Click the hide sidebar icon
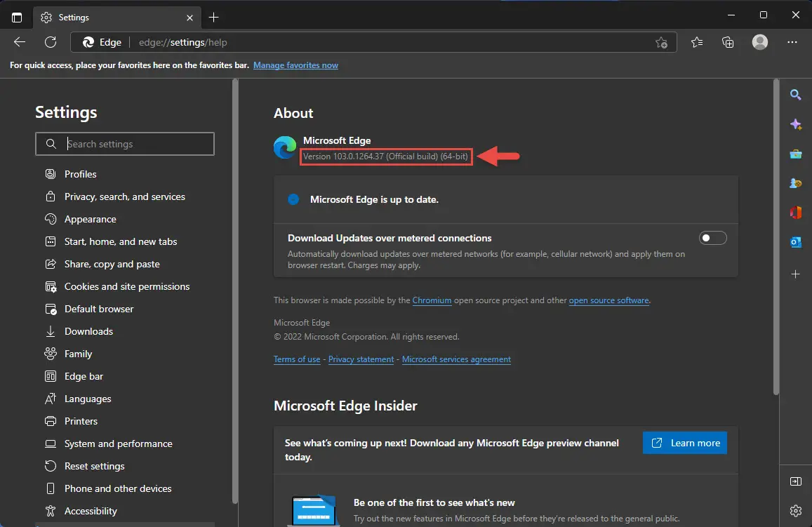The image size is (812, 527). (796, 481)
